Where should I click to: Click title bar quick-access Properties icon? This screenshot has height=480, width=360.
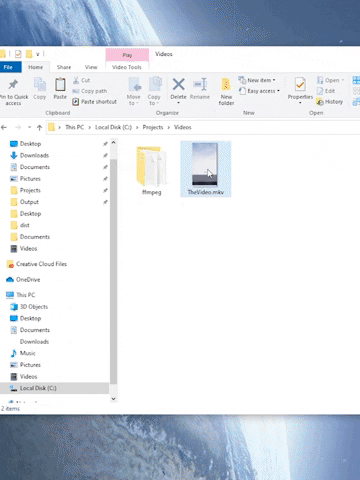[18, 54]
